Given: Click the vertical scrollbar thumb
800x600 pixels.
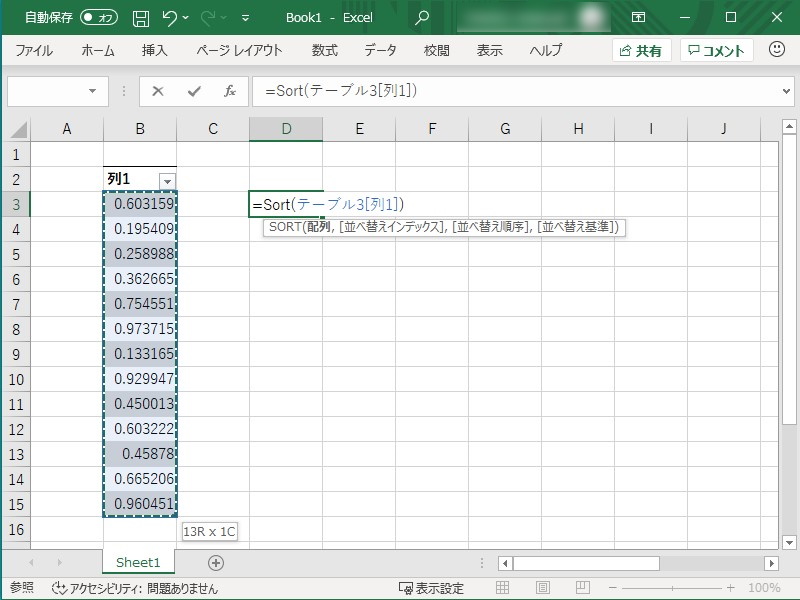Looking at the screenshot, I should tap(789, 279).
